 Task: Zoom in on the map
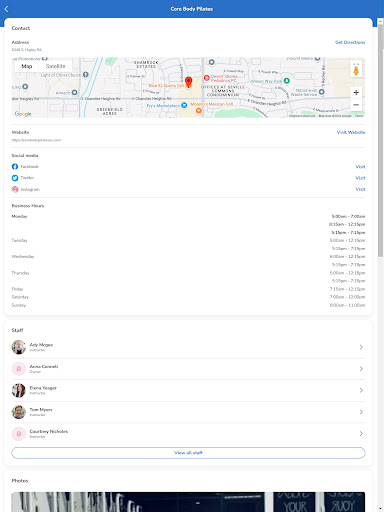click(356, 92)
